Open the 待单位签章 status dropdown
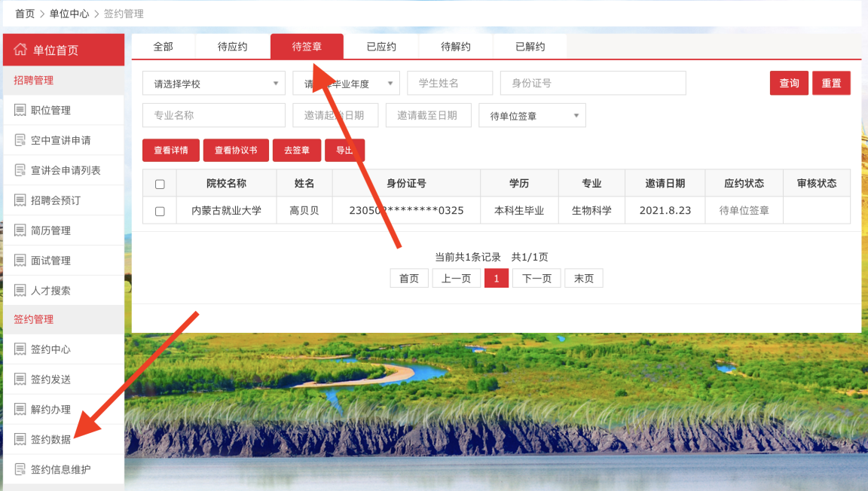 (x=532, y=116)
